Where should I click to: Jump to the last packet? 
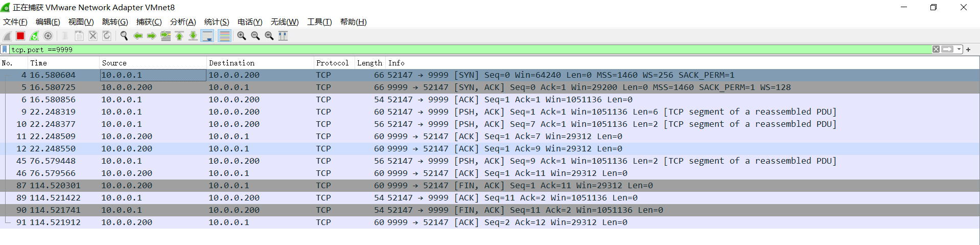click(193, 36)
